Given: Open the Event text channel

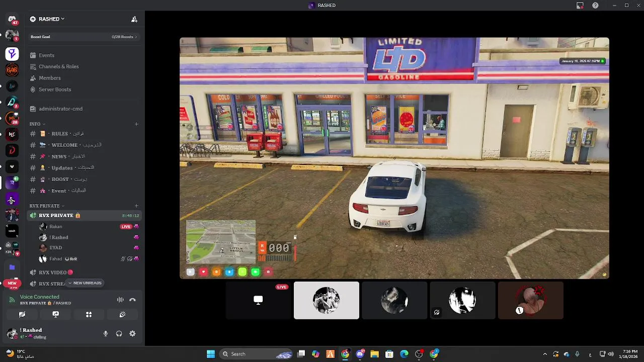Looking at the screenshot, I should click(x=84, y=191).
